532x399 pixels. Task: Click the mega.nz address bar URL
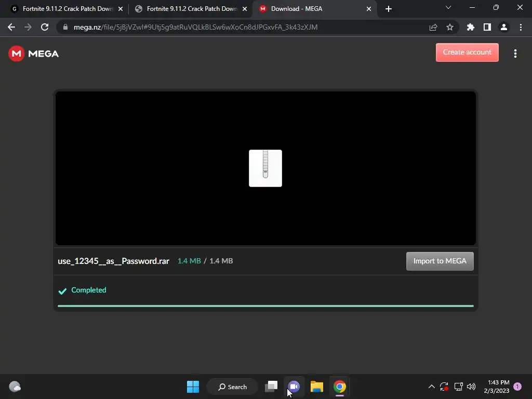pyautogui.click(x=195, y=27)
